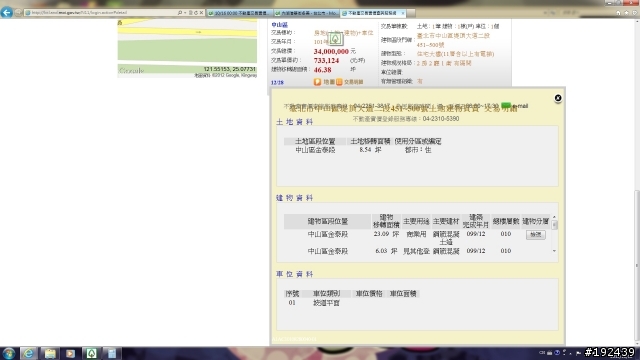Click the building table scroll-down arrow
This screenshot has width=640, height=360.
click(x=554, y=251)
